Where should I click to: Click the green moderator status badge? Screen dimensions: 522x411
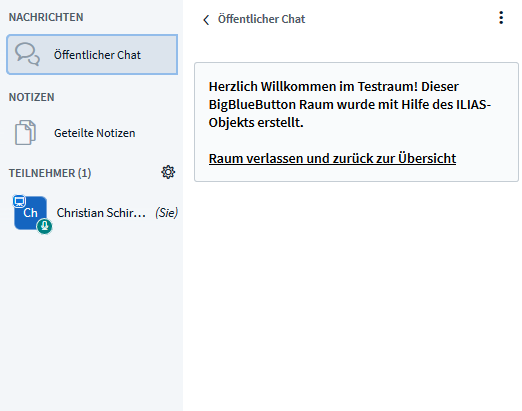pos(44,226)
